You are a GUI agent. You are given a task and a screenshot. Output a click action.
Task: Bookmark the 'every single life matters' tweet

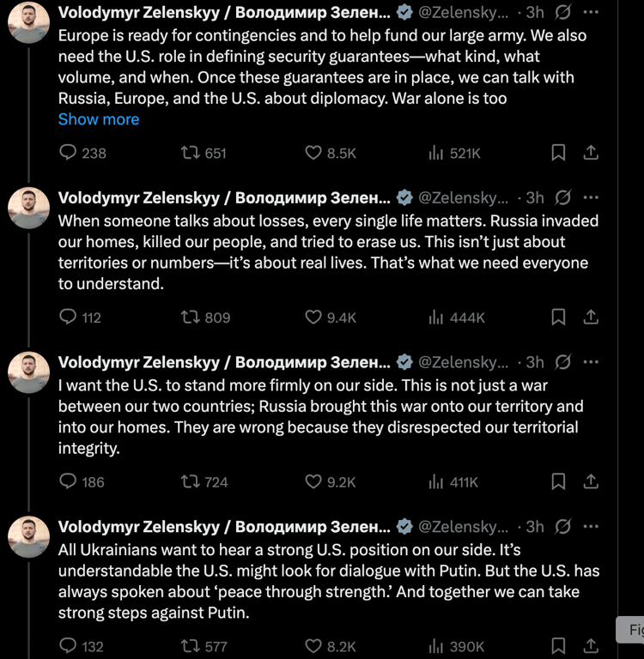point(558,317)
